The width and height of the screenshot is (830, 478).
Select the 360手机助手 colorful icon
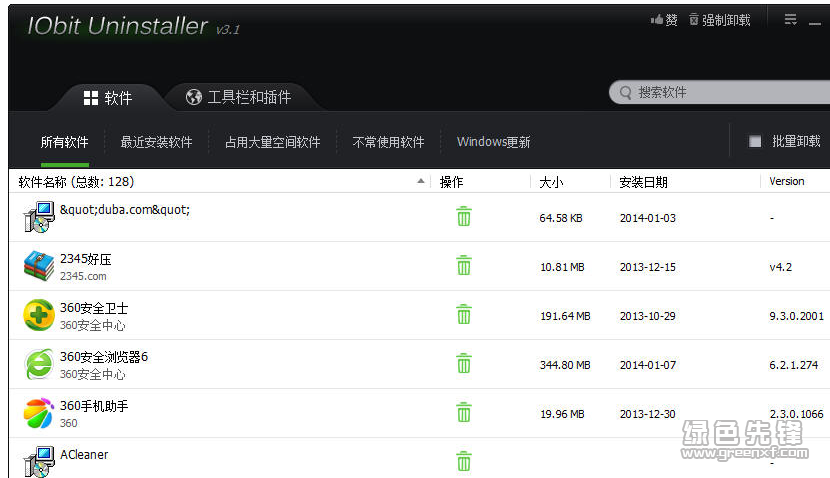[39, 413]
